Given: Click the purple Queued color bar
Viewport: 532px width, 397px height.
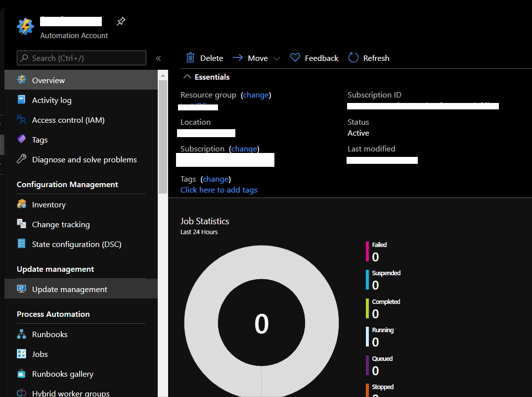Looking at the screenshot, I should click(x=367, y=365).
